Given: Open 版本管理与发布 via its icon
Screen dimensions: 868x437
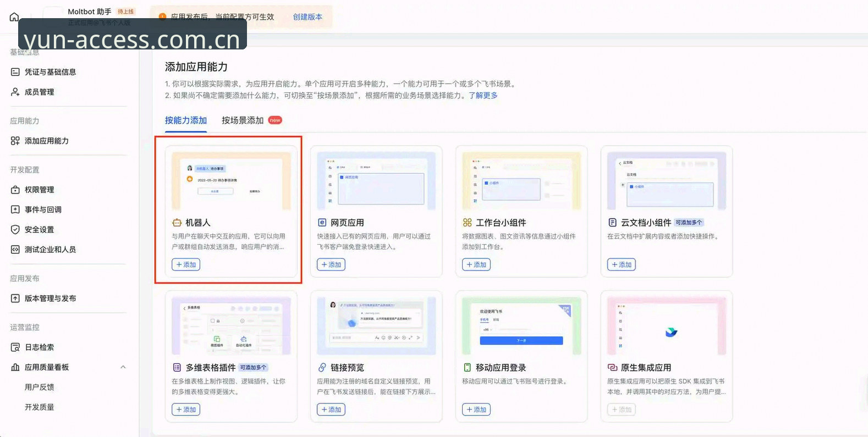Looking at the screenshot, I should coord(15,298).
